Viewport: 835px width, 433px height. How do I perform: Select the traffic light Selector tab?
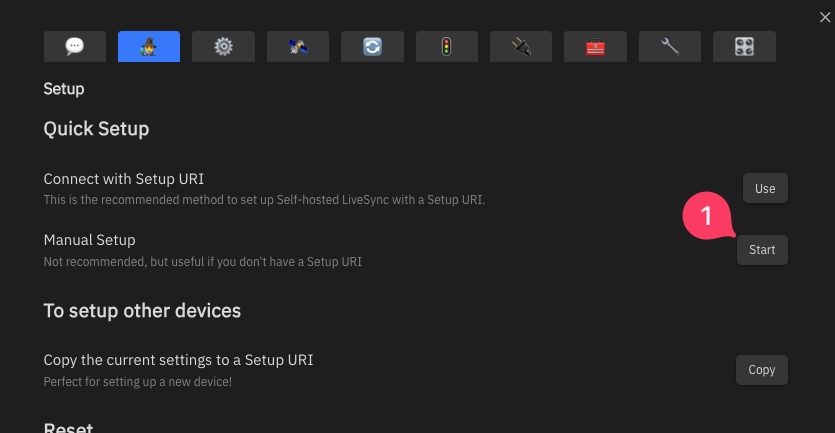447,46
